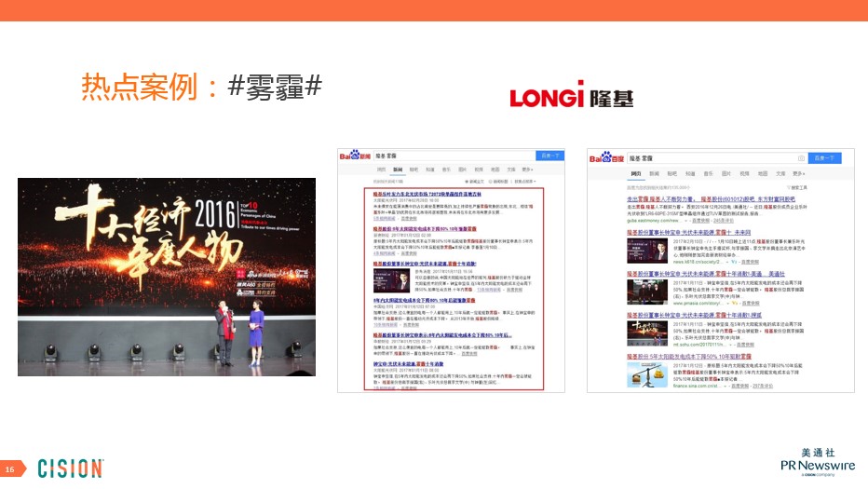Click thumbnail of news.k618.cn web result
Screen dimensions: 868x489
647,251
